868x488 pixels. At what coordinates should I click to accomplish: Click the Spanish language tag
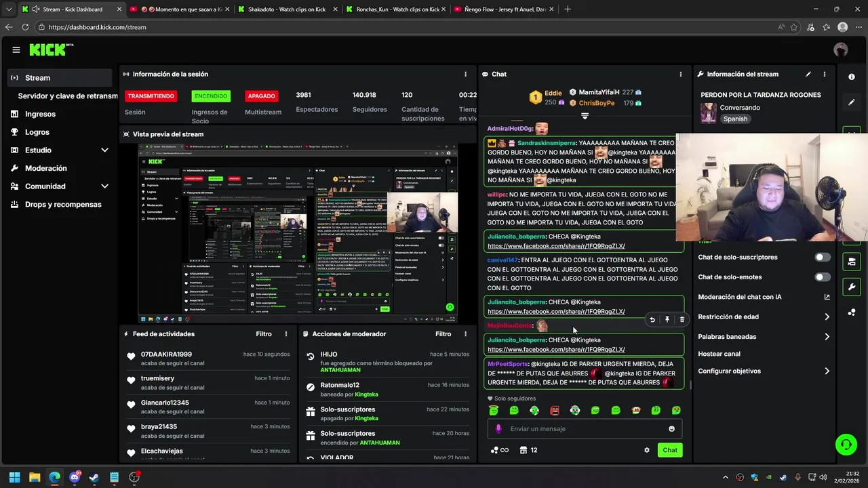[735, 119]
